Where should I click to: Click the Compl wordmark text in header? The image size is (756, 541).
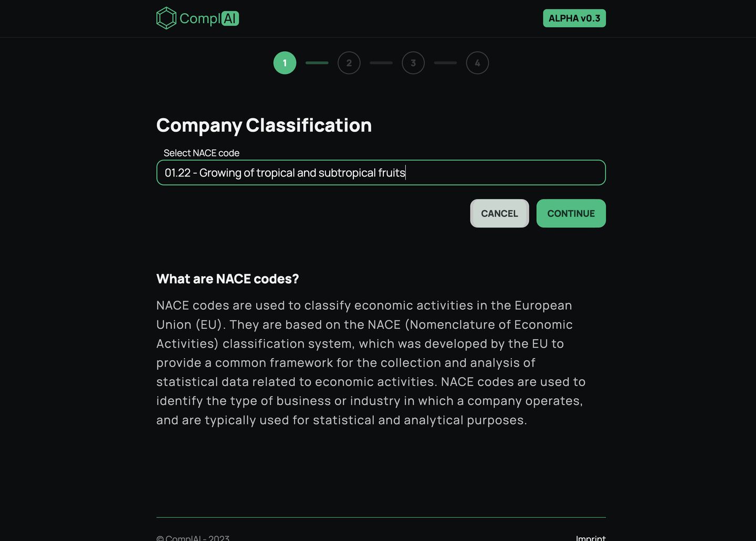(x=200, y=18)
